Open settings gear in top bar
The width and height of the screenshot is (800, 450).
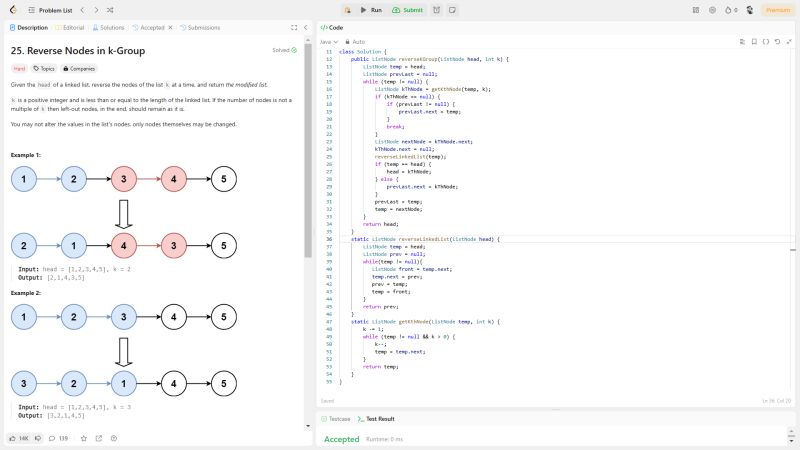point(712,9)
